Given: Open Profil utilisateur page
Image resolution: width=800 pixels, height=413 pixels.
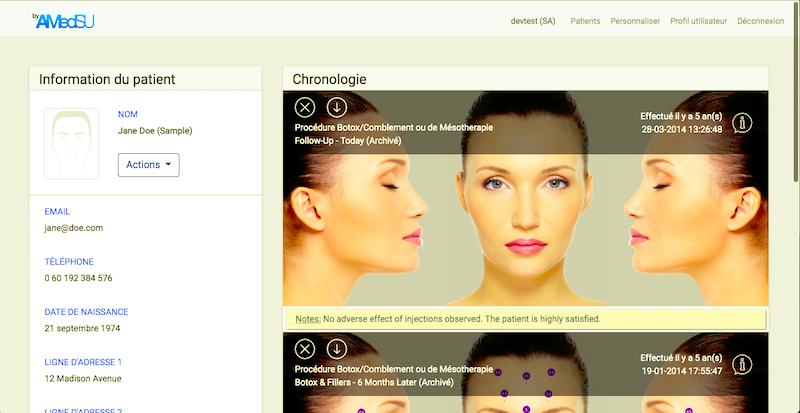Looking at the screenshot, I should pos(698,21).
